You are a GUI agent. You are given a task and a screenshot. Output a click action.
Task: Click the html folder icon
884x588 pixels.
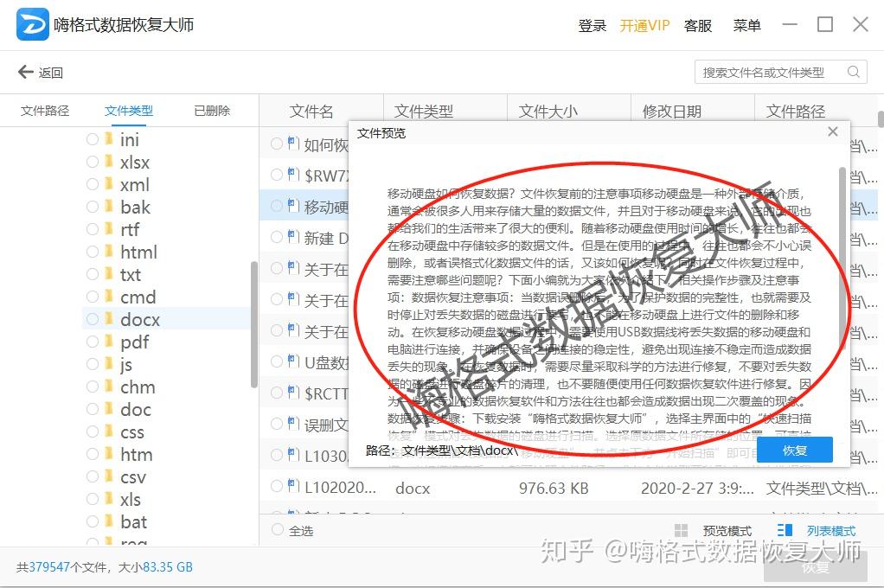(109, 252)
